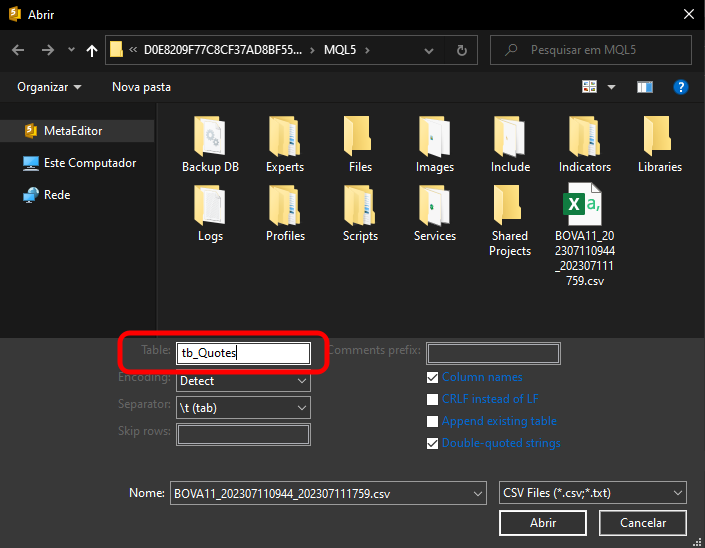Viewport: 705px width, 548px height.
Task: Expand the Nome filename dropdown arrow
Action: (x=477, y=493)
